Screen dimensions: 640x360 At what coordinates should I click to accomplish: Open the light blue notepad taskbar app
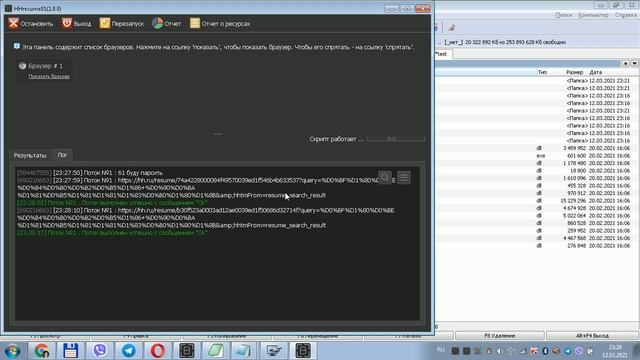pyautogui.click(x=245, y=351)
